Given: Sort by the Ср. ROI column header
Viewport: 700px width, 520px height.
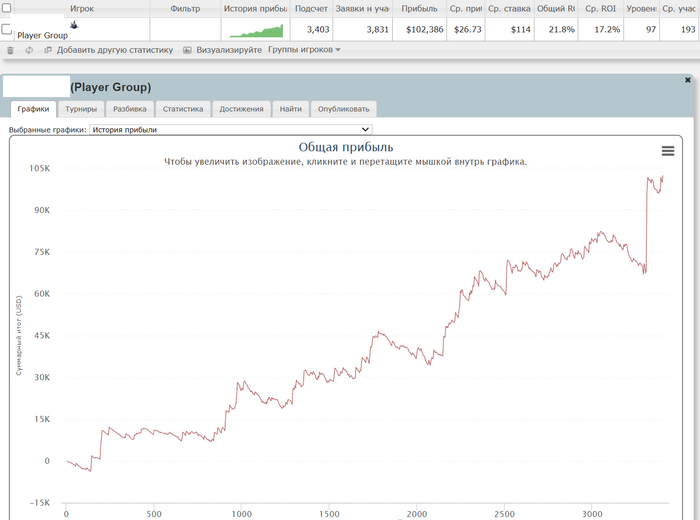Looking at the screenshot, I should (600, 8).
